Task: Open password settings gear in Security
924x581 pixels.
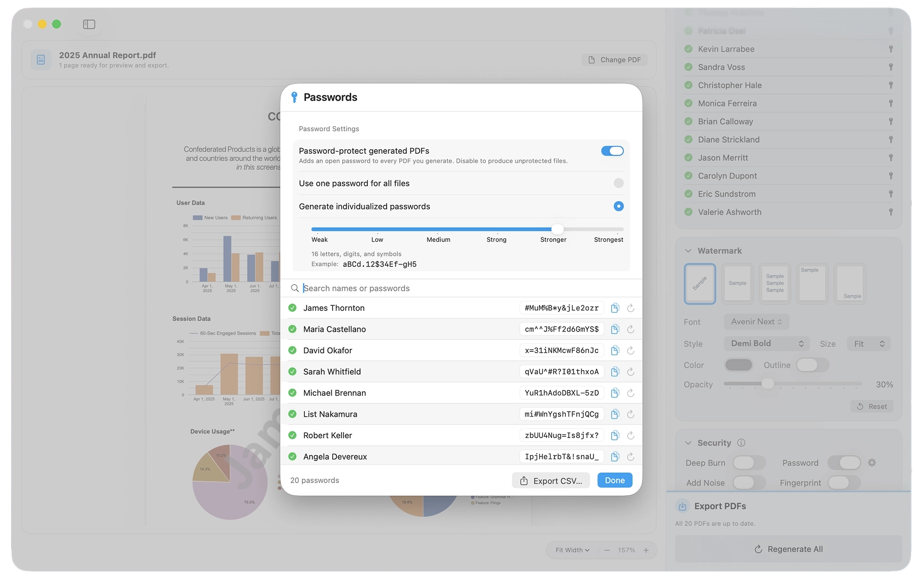Action: point(872,463)
